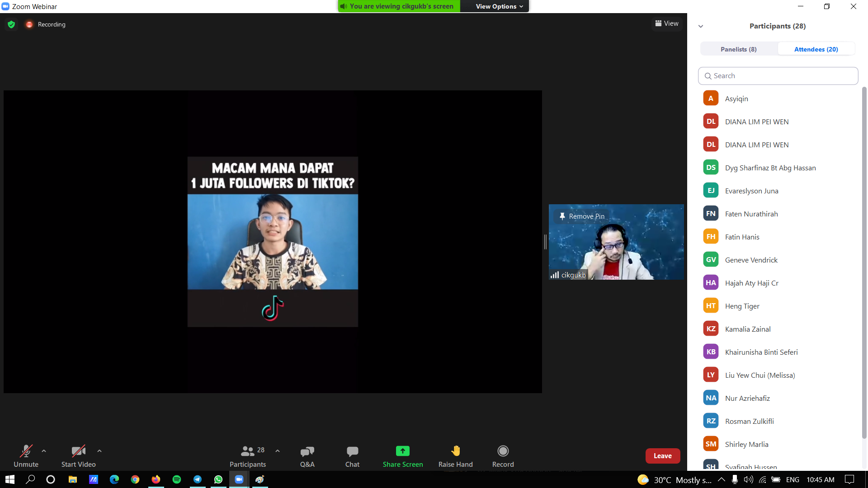
Task: Raise Hand in the webinar
Action: (455, 456)
